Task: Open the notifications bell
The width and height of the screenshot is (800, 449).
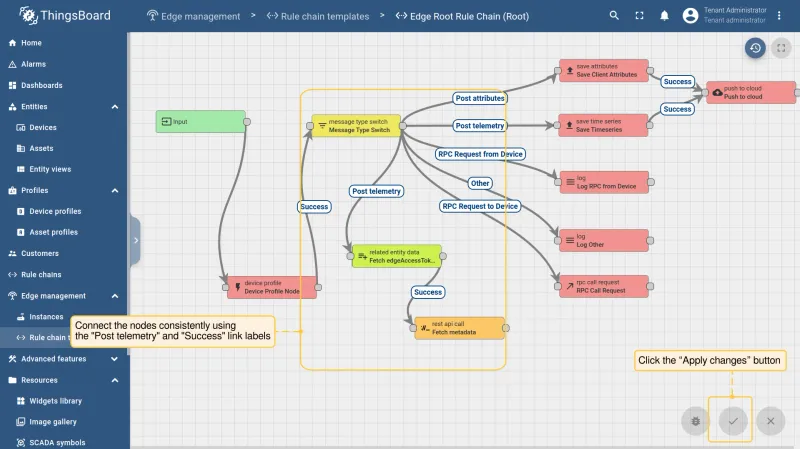Action: [x=664, y=16]
